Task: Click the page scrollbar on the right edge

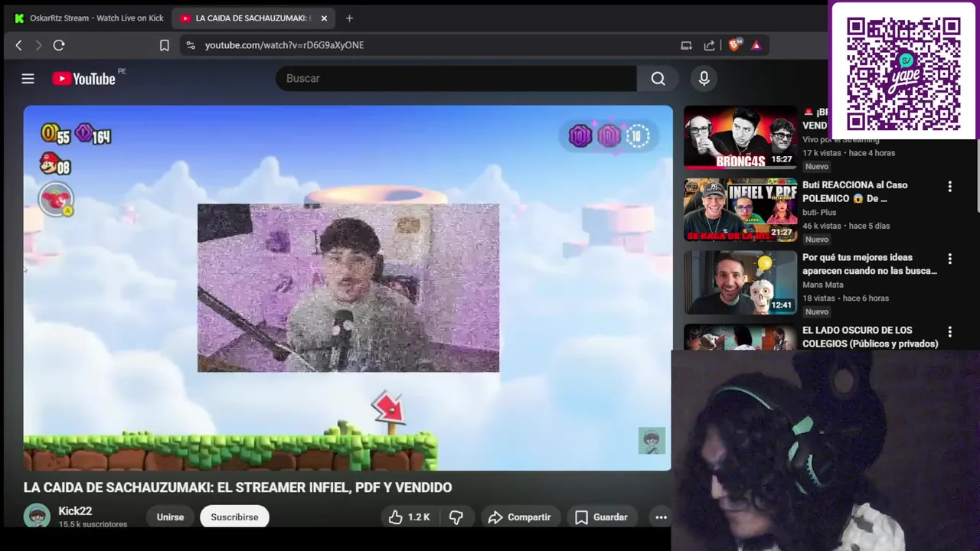Action: click(x=977, y=176)
